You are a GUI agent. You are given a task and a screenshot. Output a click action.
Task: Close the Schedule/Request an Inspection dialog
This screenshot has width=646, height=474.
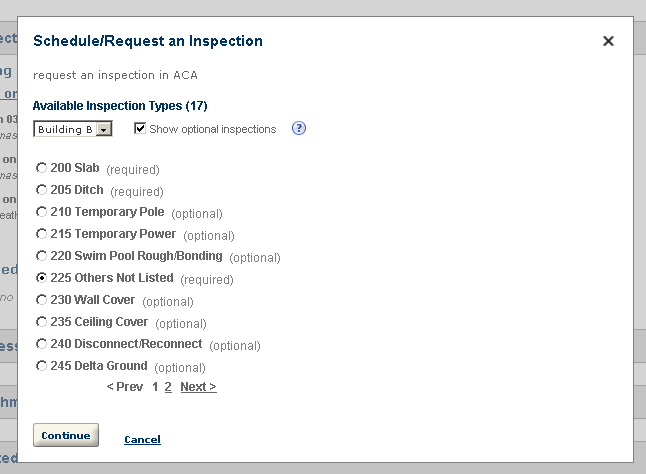[608, 41]
